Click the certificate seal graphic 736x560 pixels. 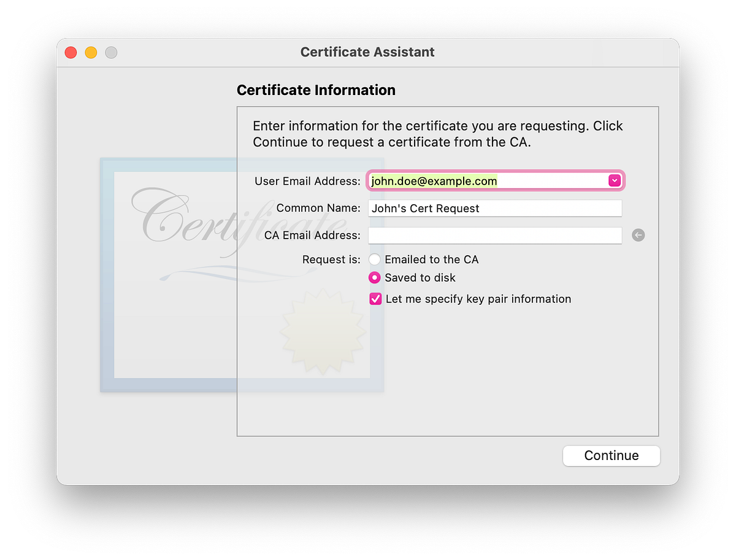[322, 331]
